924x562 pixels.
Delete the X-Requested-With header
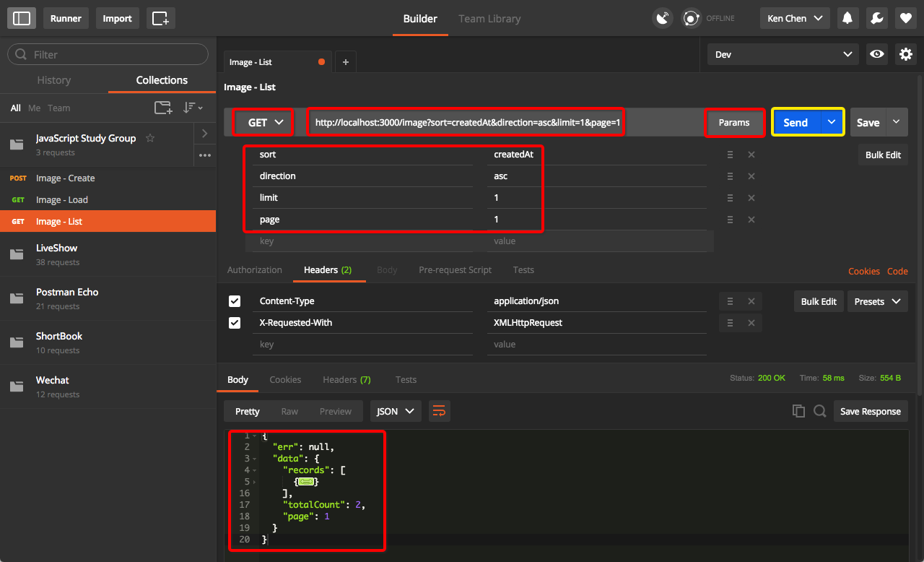(751, 323)
